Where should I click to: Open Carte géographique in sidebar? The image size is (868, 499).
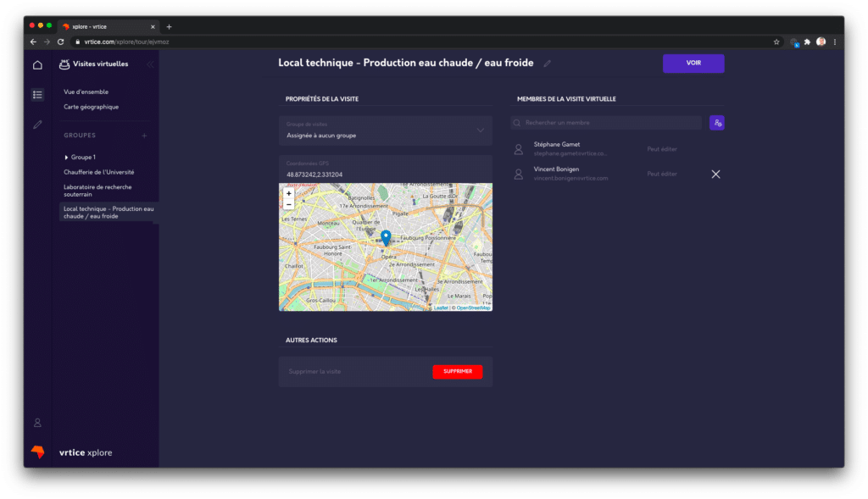pos(91,107)
